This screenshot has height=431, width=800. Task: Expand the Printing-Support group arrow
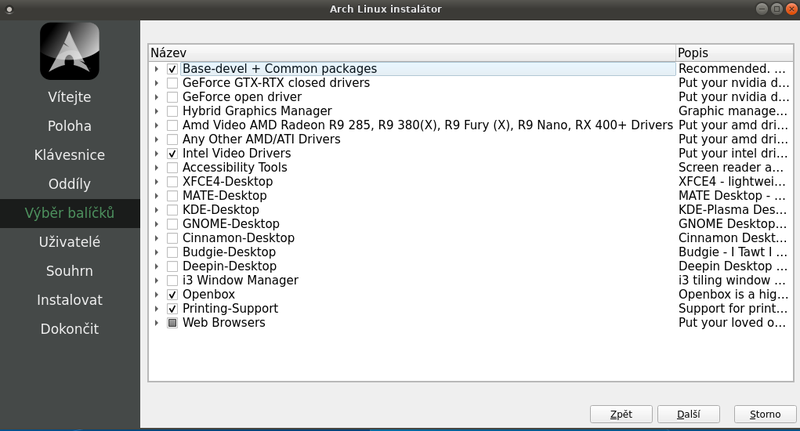(157, 309)
